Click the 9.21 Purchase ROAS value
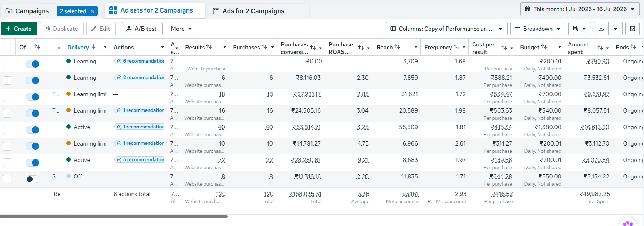 363,160
